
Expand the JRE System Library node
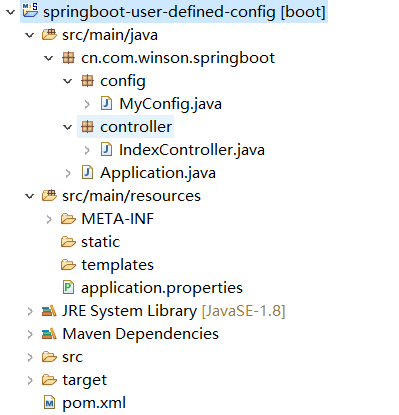pos(30,311)
